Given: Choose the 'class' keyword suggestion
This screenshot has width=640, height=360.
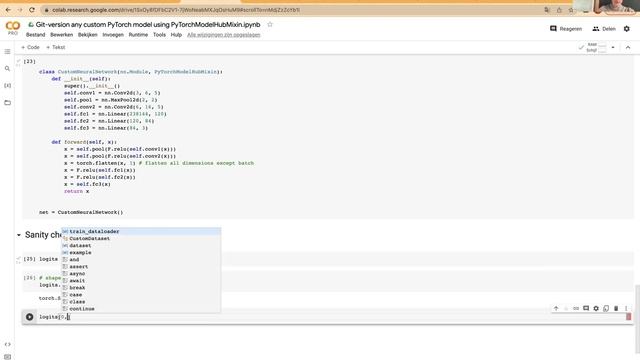Looking at the screenshot, I should pos(141,302).
